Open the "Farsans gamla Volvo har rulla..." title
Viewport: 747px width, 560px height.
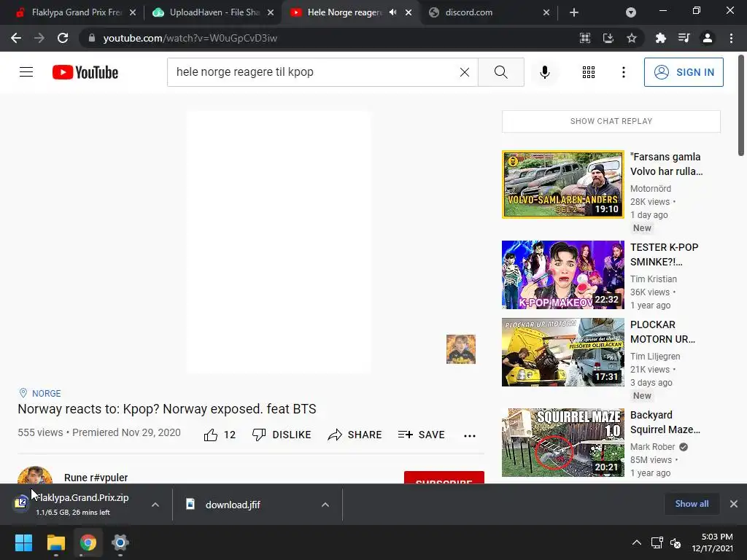(667, 164)
